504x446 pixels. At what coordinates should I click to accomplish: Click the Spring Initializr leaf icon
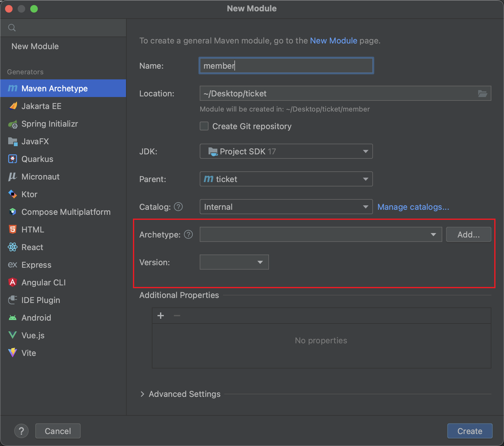point(13,124)
